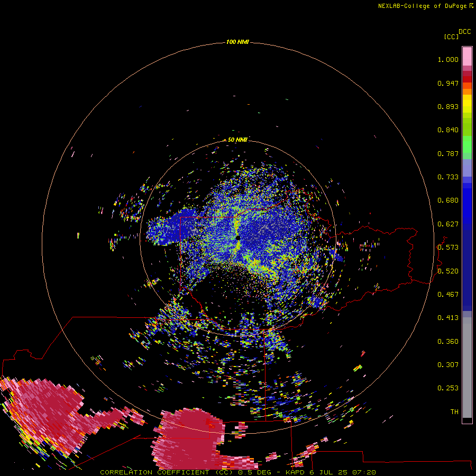Click the 0.360 scale value
476x476 pixels.
click(448, 342)
